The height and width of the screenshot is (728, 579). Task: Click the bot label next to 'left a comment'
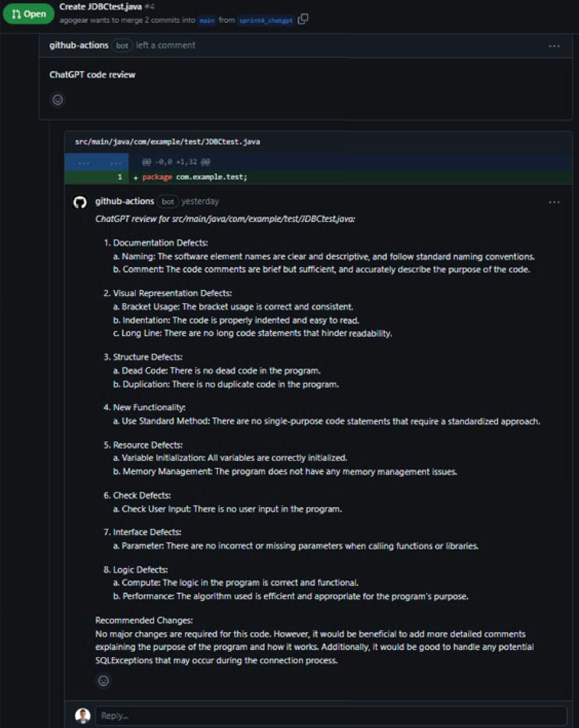click(122, 46)
